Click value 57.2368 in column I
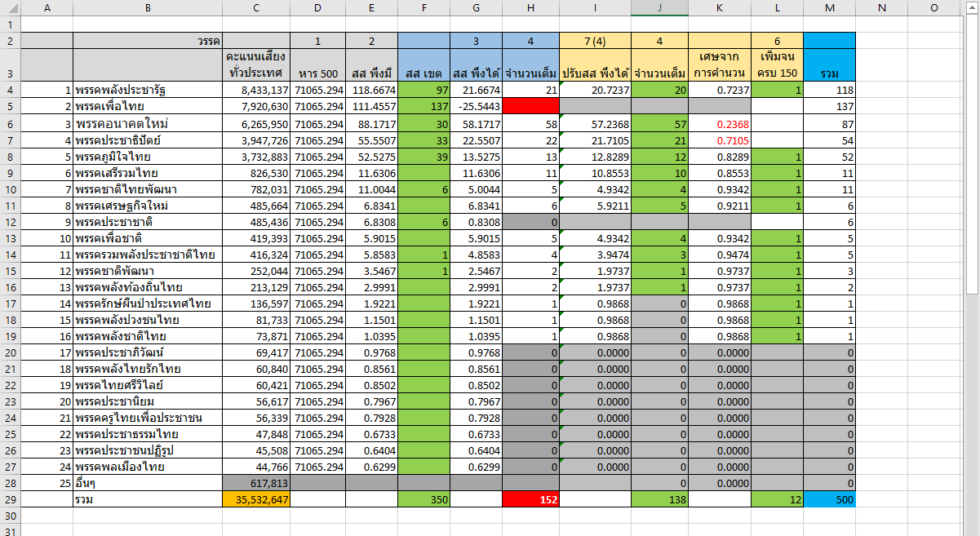Viewport: 980px width, 536px height. pyautogui.click(x=595, y=122)
